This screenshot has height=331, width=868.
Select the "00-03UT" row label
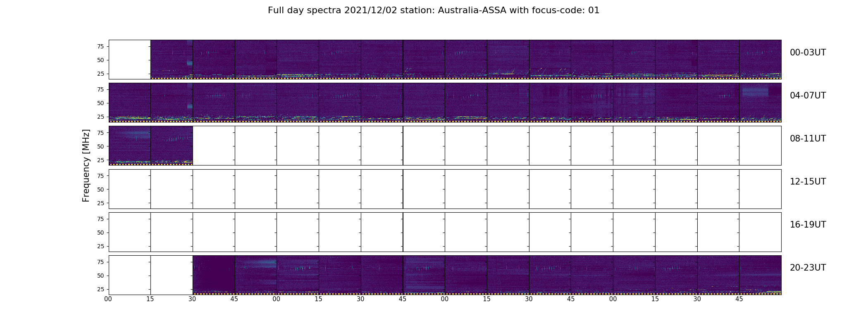pos(808,53)
